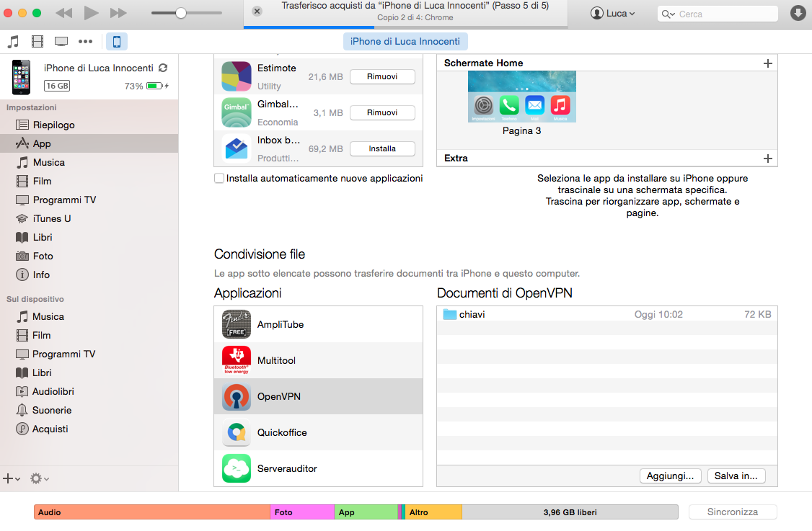This screenshot has height=531, width=812.
Task: Select Film under Impostazioni
Action: pos(89,181)
